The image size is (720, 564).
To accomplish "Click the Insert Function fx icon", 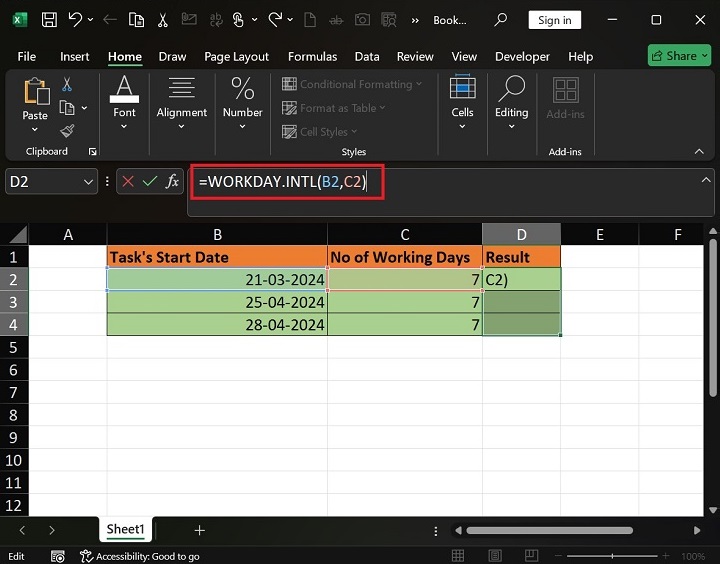I will click(172, 181).
